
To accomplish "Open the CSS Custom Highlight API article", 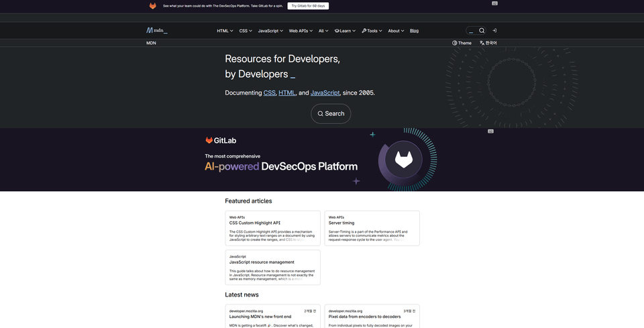I will [255, 223].
